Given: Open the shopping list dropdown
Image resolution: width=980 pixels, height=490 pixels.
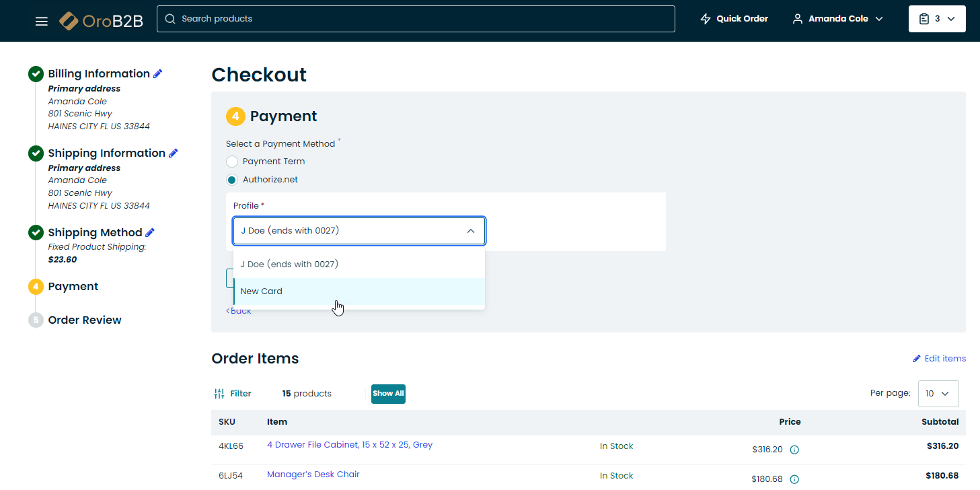Looking at the screenshot, I should pos(936,19).
